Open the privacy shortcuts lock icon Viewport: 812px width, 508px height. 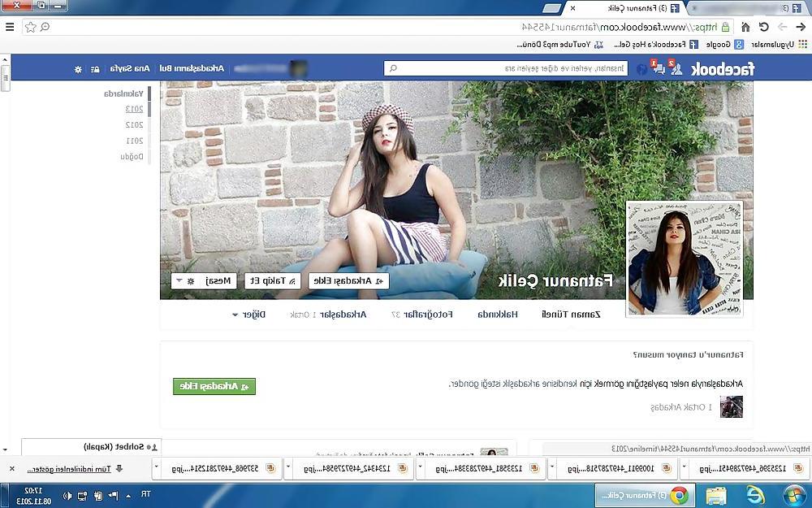pos(95,69)
